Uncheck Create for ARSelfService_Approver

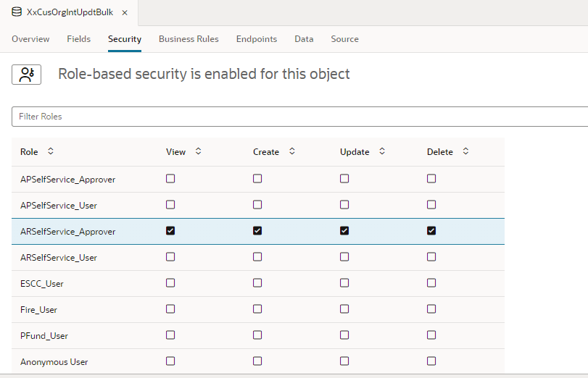pos(257,231)
